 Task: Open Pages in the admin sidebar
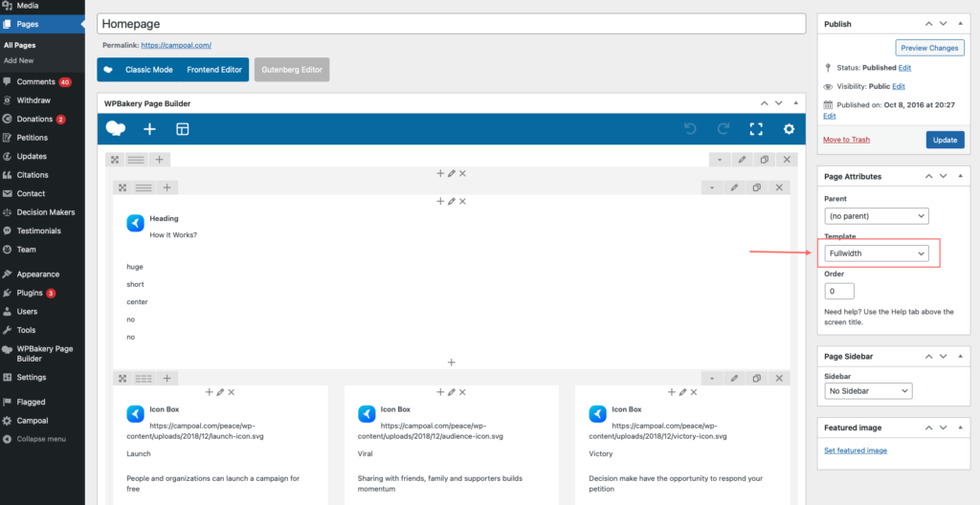42,24
